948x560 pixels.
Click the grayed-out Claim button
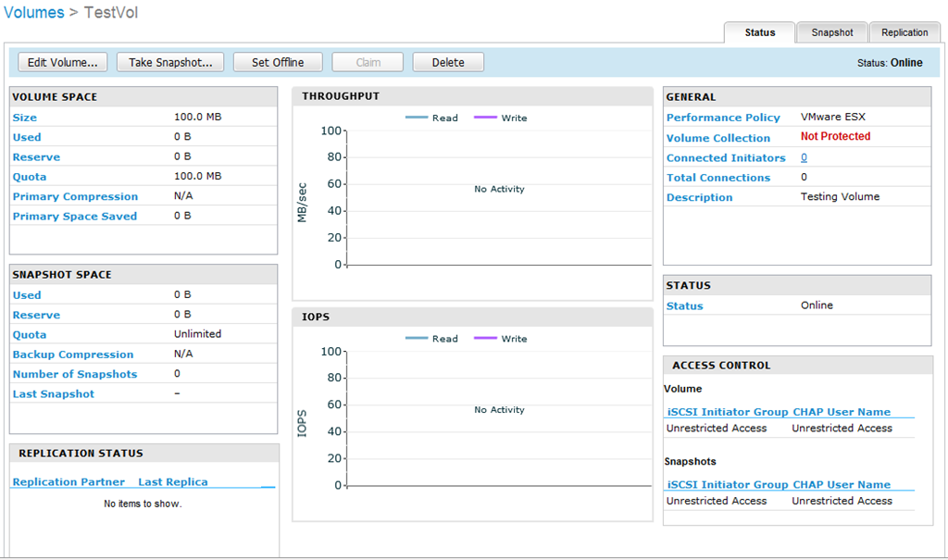pos(368,63)
